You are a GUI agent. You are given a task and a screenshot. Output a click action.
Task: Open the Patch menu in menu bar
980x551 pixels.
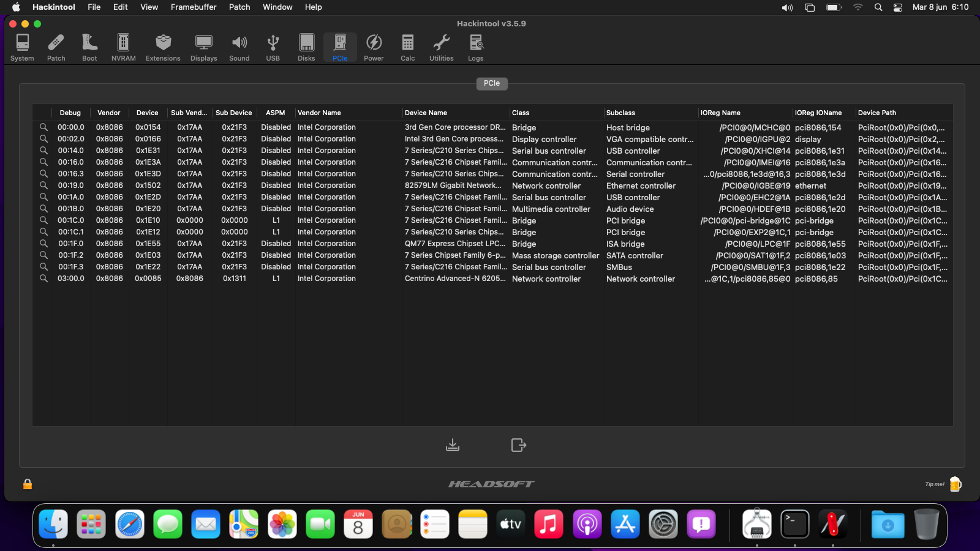click(239, 7)
